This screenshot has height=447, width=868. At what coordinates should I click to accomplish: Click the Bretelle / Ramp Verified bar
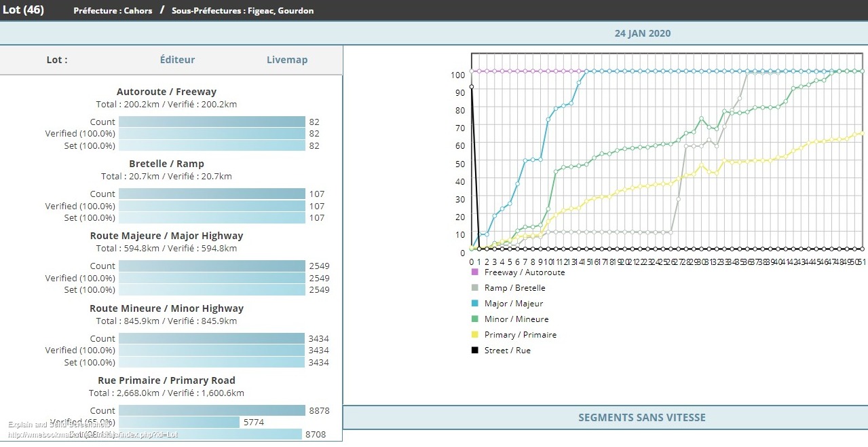click(x=212, y=206)
